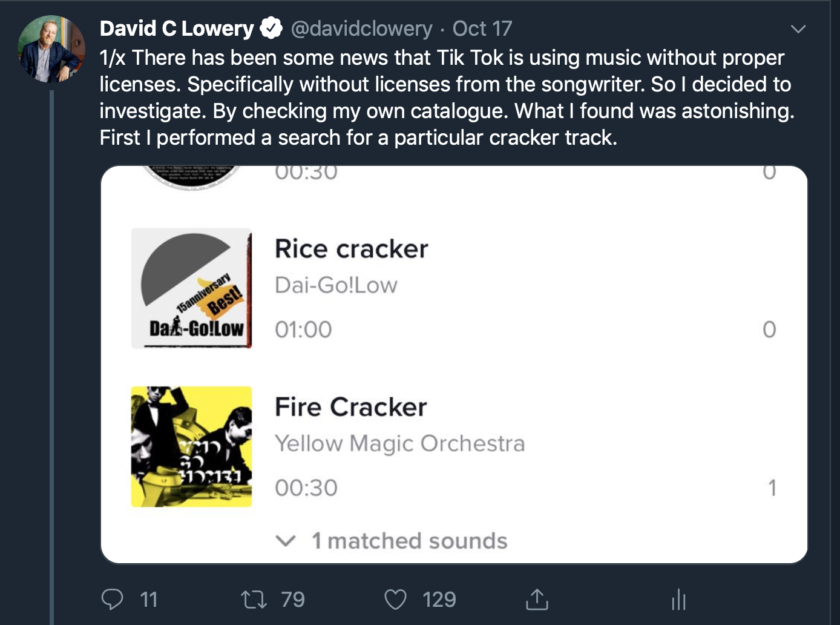This screenshot has width=840, height=625.
Task: Click the blue verified badge
Action: 271,28
